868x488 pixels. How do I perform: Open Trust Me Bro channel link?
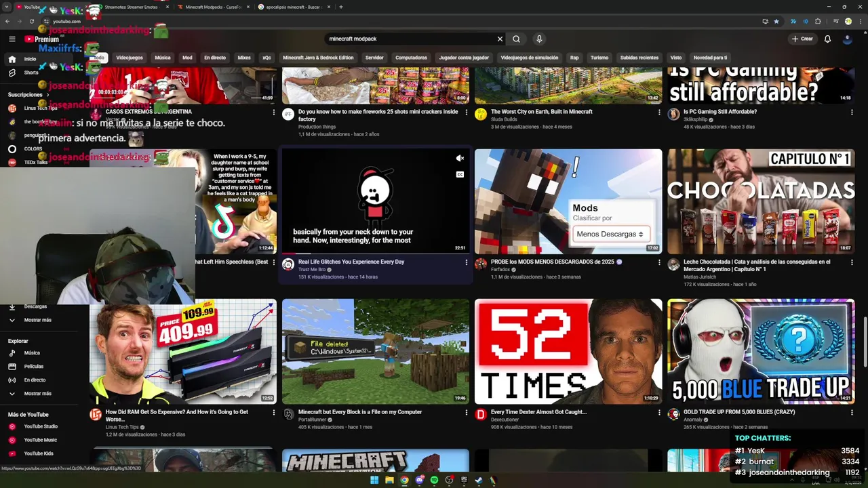[x=312, y=270]
